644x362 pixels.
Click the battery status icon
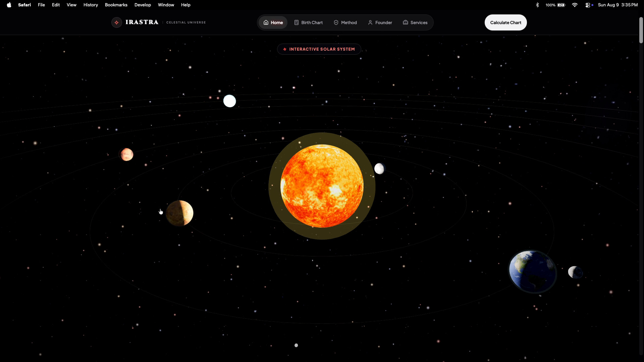(x=561, y=5)
